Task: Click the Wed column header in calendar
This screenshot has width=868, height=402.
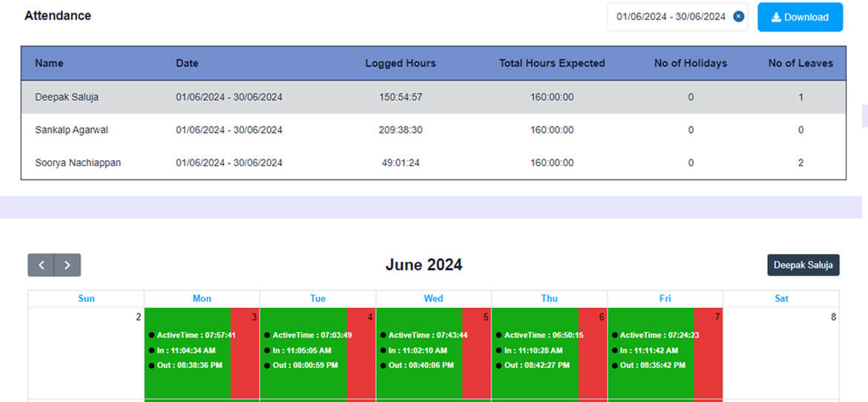Action: click(x=433, y=298)
